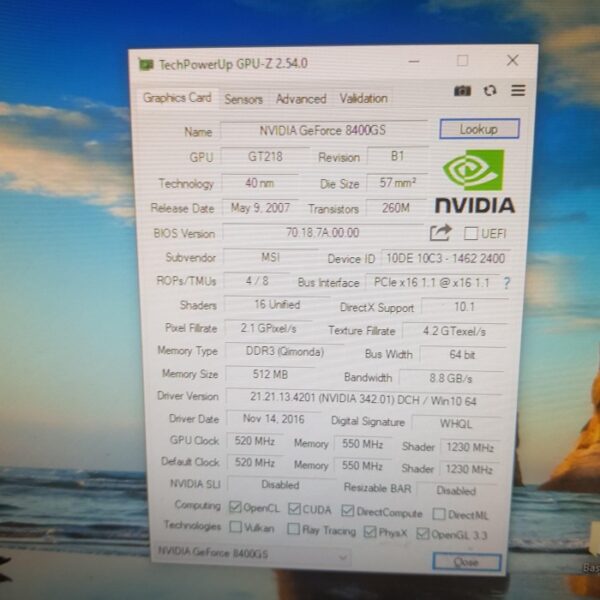Click the GPU Clock row Memory 550 MHz
Image resolution: width=600 pixels, height=600 pixels.
(362, 444)
